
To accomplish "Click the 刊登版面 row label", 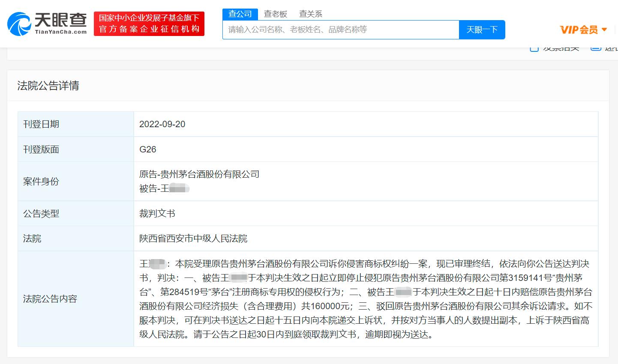I will [41, 149].
